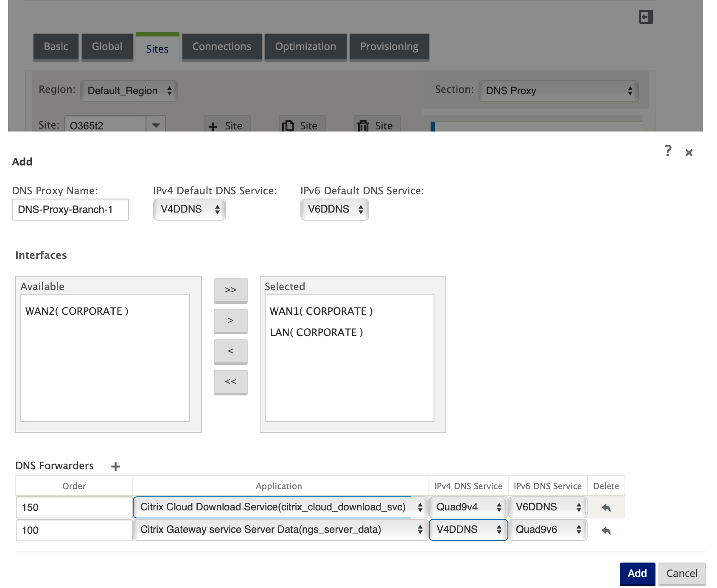This screenshot has width=717, height=588.
Task: Click the Order field containing 150
Action: [x=74, y=507]
